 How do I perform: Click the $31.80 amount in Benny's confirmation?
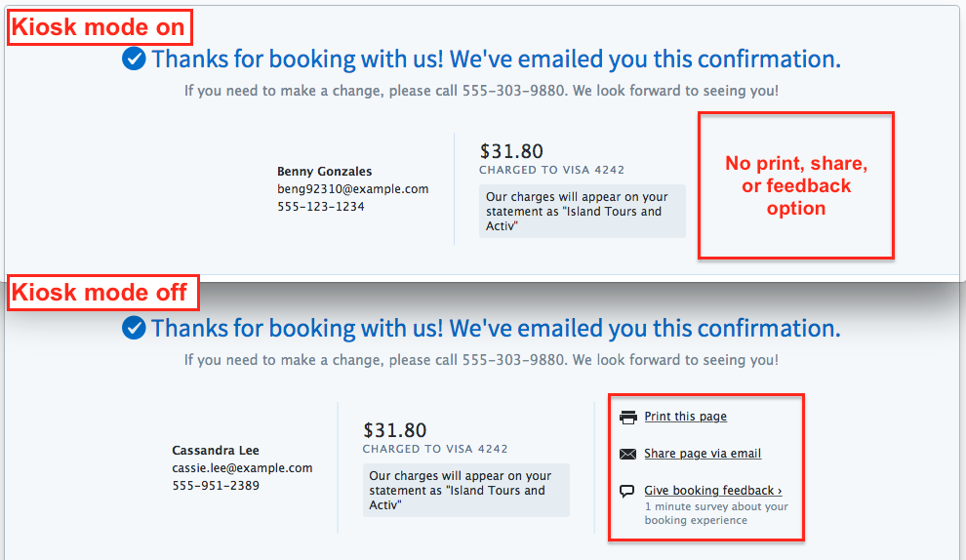click(x=511, y=151)
